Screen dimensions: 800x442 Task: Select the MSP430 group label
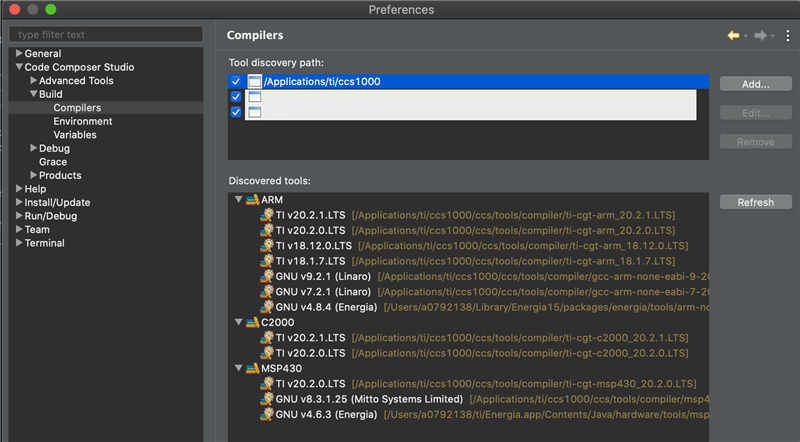click(x=282, y=368)
